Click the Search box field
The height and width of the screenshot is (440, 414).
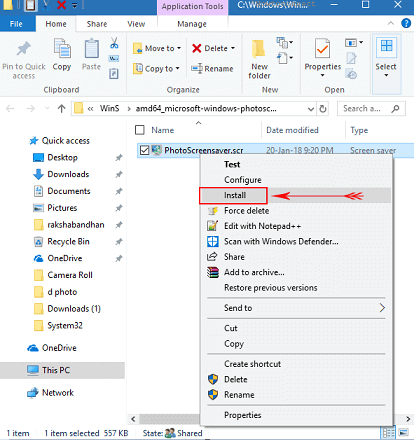coord(371,109)
